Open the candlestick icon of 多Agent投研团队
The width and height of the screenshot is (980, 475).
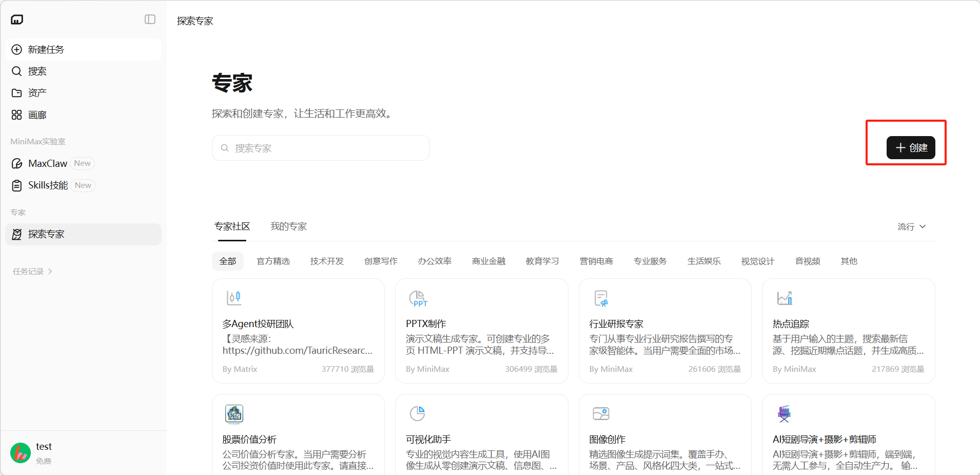[x=233, y=298]
